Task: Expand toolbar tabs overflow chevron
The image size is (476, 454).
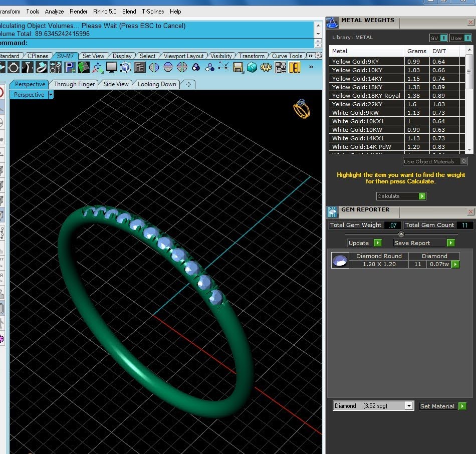Action: pyautogui.click(x=310, y=56)
